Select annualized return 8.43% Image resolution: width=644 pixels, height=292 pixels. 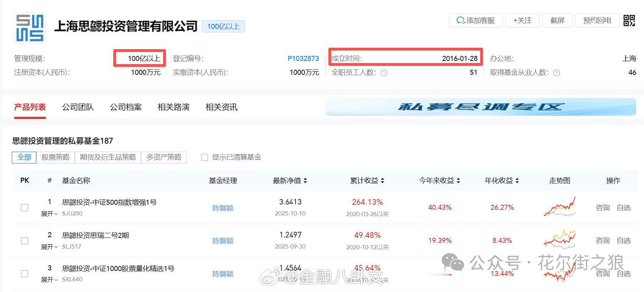502,240
